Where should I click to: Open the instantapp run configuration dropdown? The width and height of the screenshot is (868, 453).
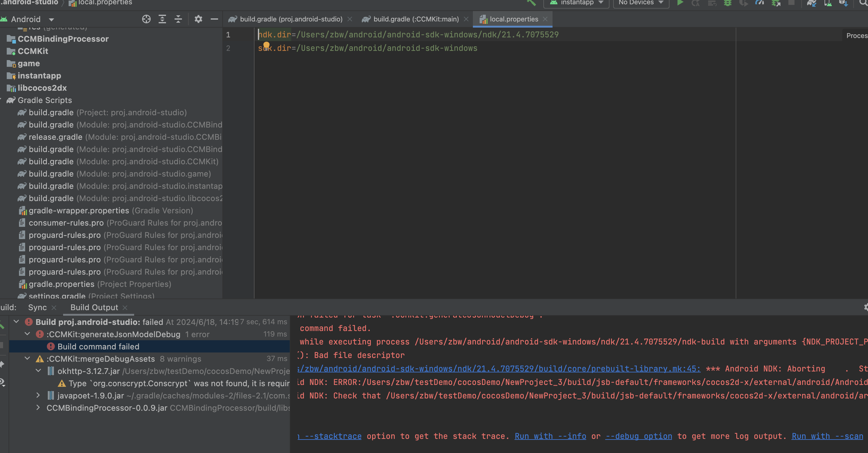click(576, 3)
